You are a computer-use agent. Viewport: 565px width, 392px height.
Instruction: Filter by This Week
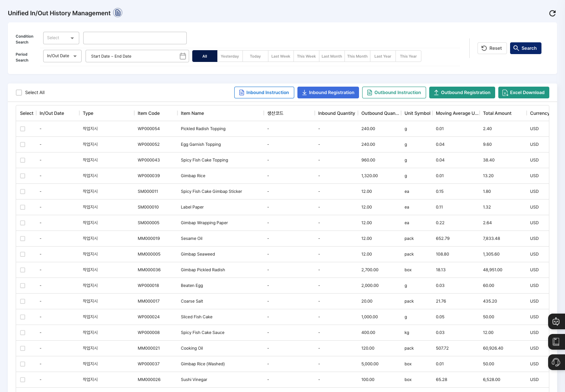pos(306,56)
